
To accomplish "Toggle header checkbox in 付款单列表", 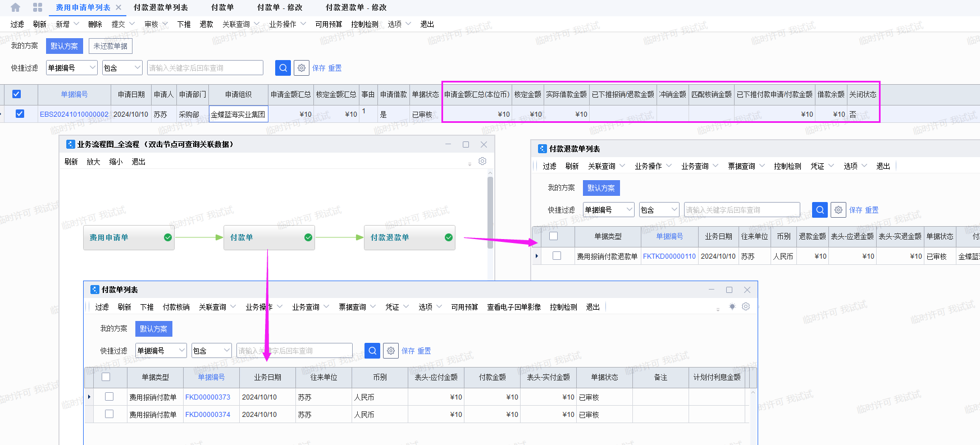I will coord(106,377).
